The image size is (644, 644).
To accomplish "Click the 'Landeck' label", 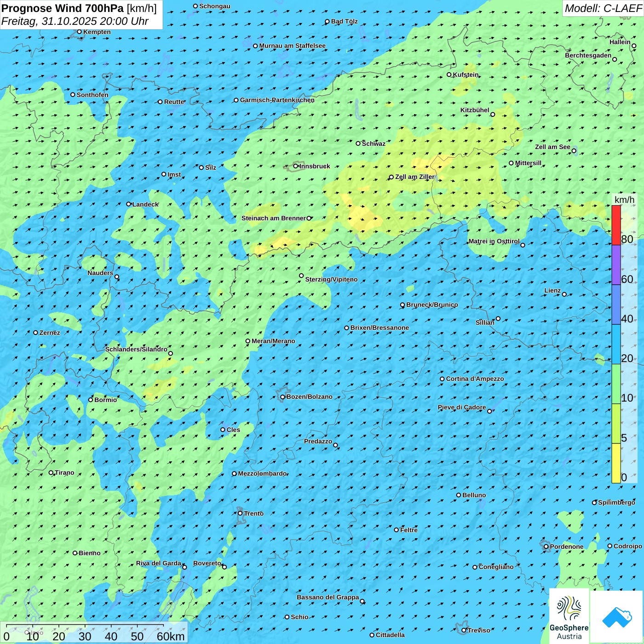I will (x=145, y=205).
